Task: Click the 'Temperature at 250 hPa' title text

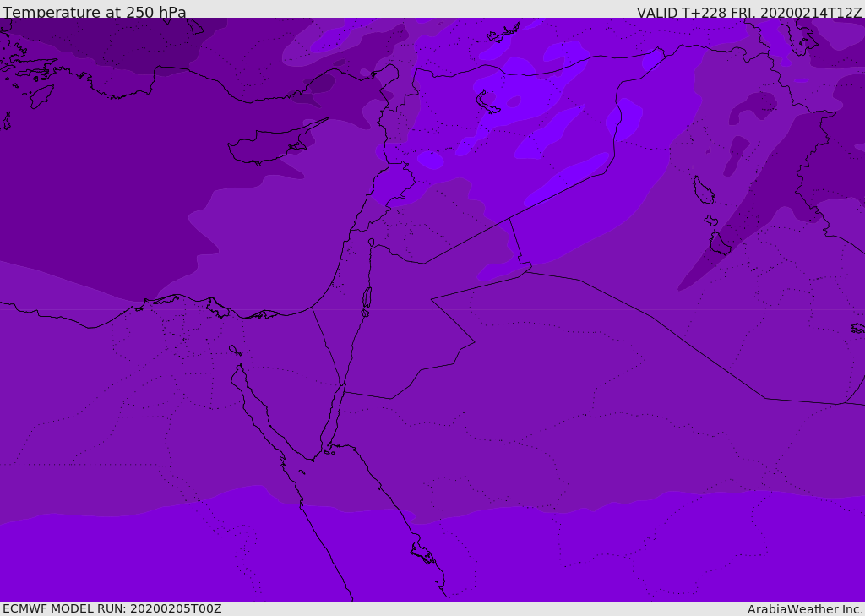Action: [95, 12]
